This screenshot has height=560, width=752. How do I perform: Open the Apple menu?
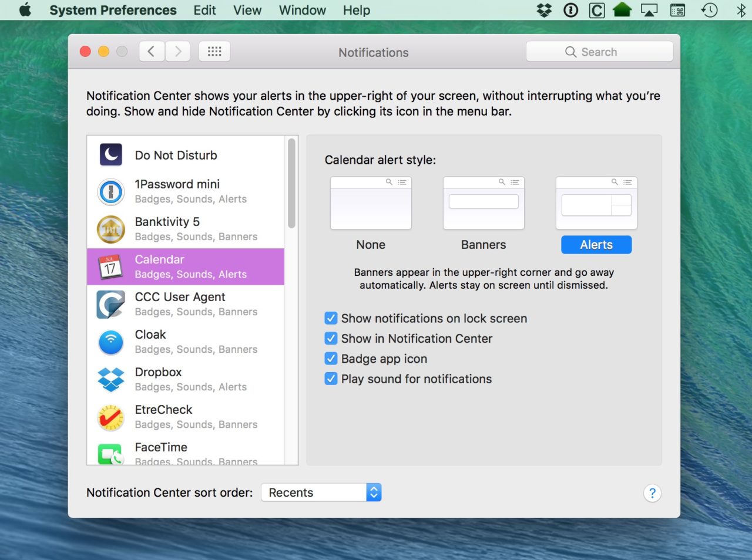[x=25, y=10]
